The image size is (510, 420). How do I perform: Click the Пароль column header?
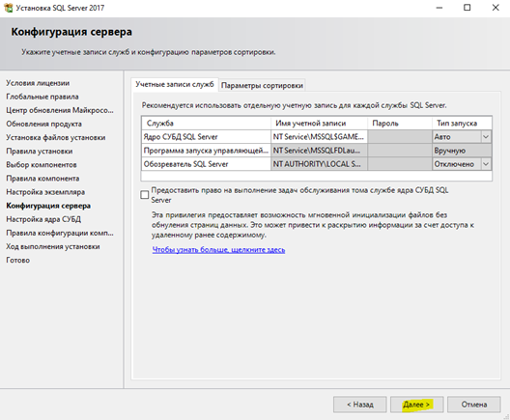(400, 124)
